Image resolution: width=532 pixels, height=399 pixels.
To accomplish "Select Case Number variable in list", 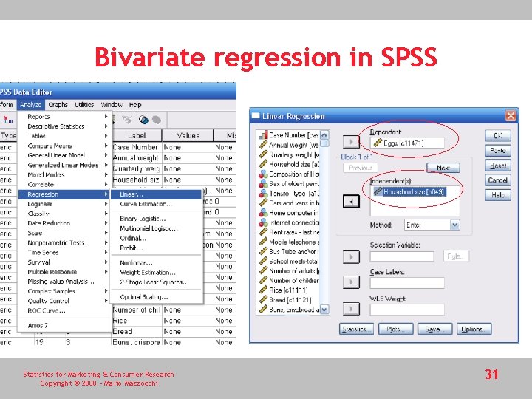I will point(289,135).
